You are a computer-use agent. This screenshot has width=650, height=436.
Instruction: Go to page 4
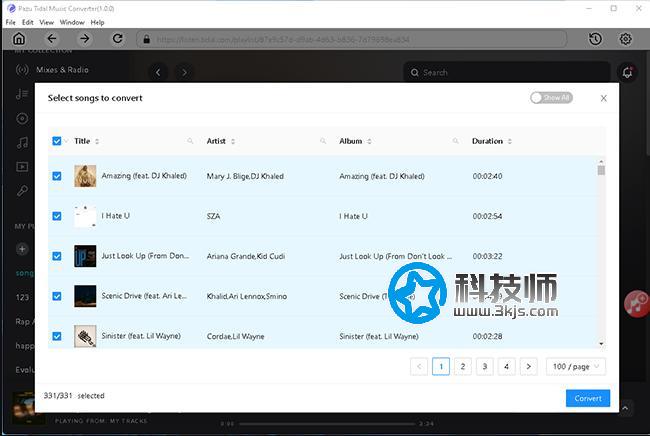coord(507,366)
